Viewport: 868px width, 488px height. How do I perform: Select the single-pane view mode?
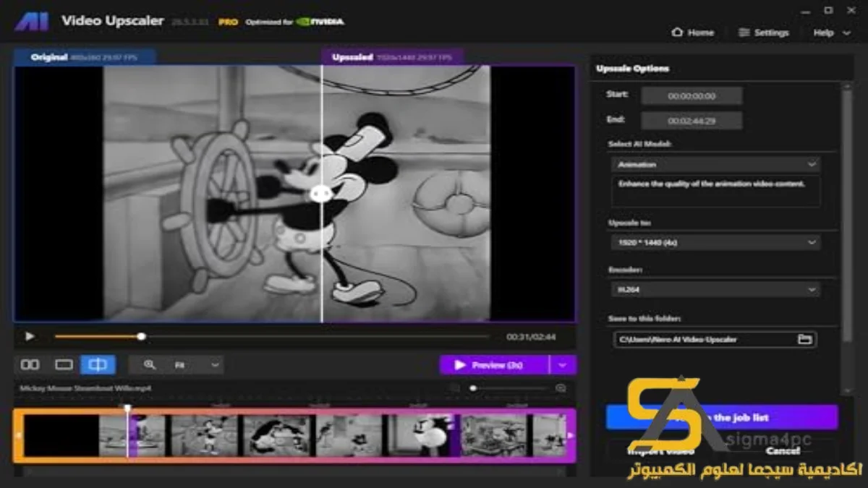point(64,364)
